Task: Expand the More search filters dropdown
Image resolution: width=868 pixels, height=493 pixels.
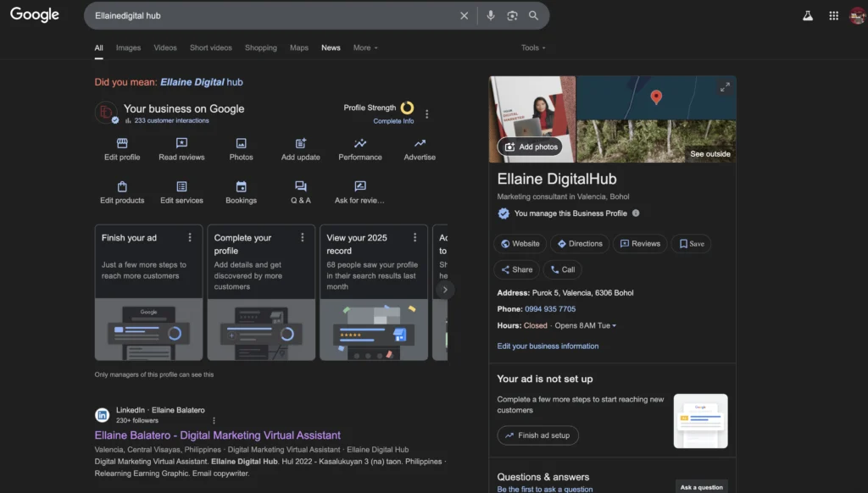Action: pos(365,47)
